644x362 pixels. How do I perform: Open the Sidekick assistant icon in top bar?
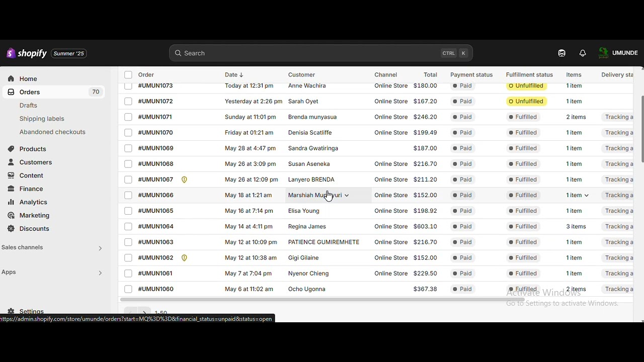coord(562,53)
